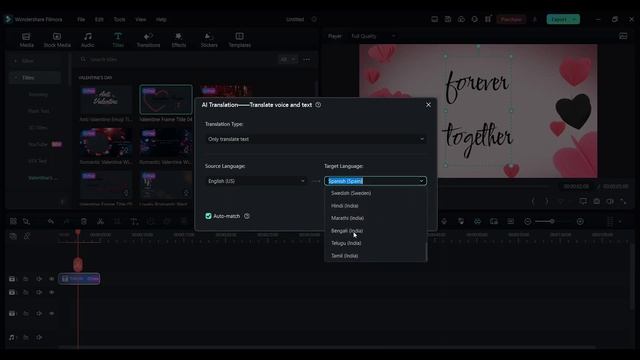This screenshot has height=360, width=640.
Task: Switch to the Media tab
Action: point(27,40)
